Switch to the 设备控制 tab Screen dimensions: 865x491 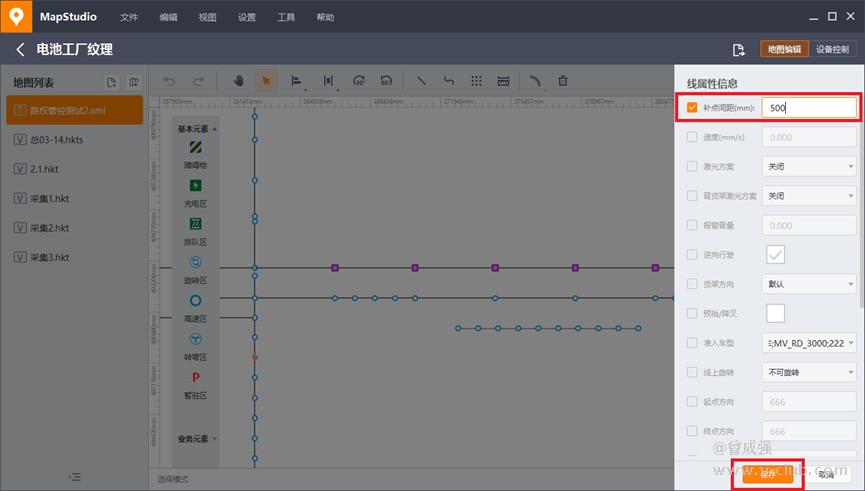tap(832, 49)
